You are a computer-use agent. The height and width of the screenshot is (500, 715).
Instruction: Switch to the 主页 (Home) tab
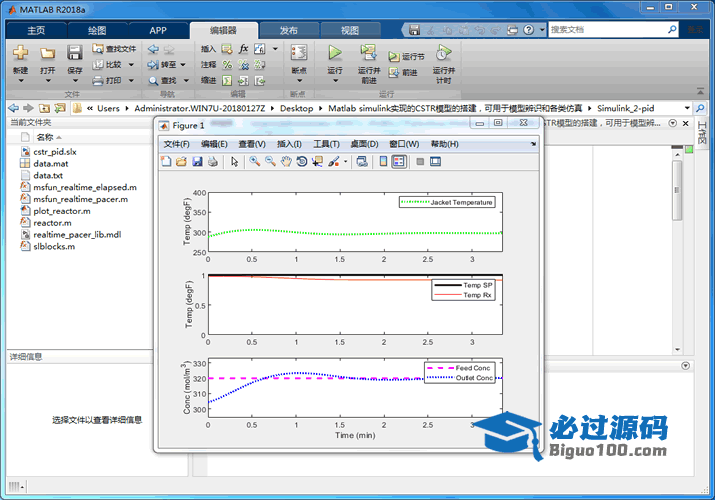tap(36, 31)
